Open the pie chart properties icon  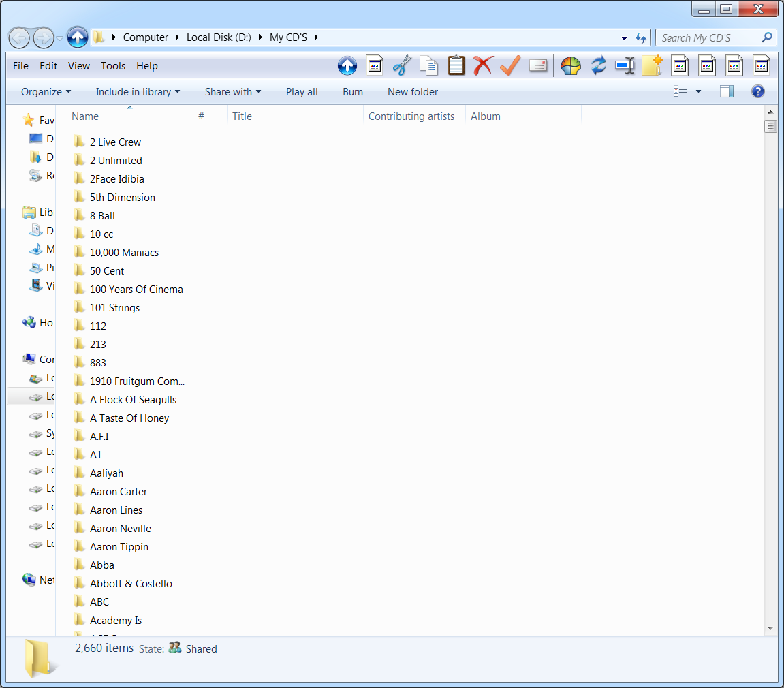click(571, 65)
